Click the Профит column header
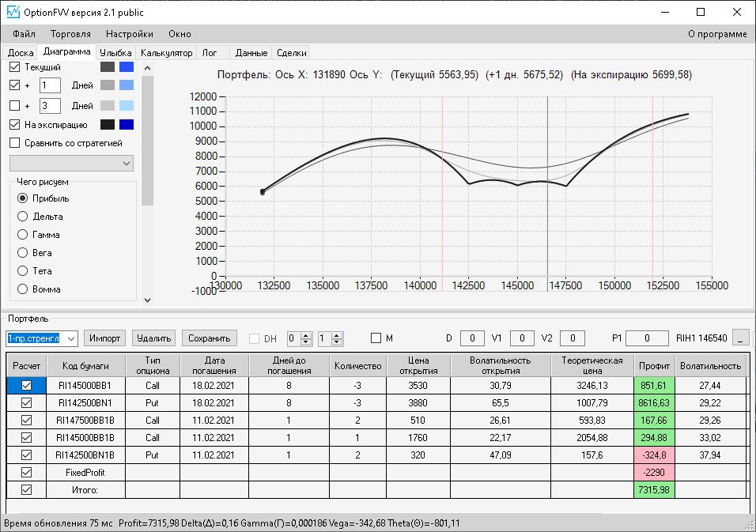The image size is (756, 532). pos(654,366)
